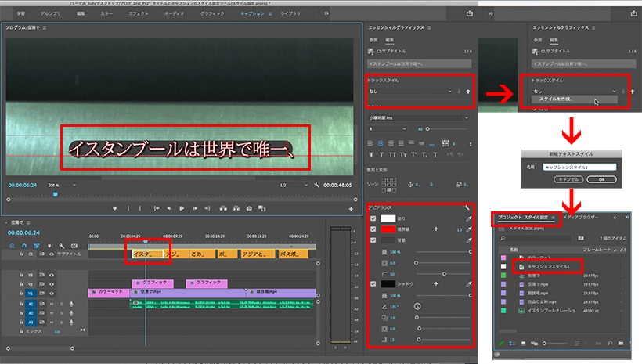This screenshot has height=364, width=642.
Task: Toggle visibility eye of V2 track
Action: 52,283
